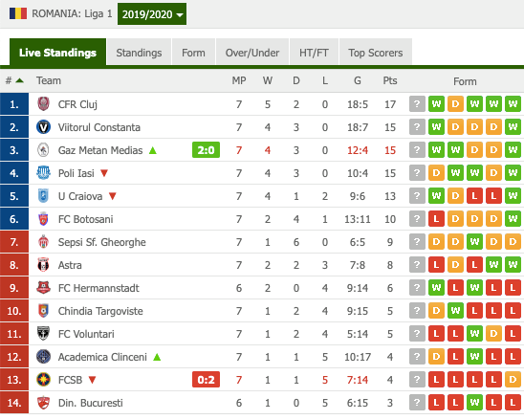Click the CFR Cluj team crest icon
This screenshot has width=524, height=420.
tap(43, 104)
